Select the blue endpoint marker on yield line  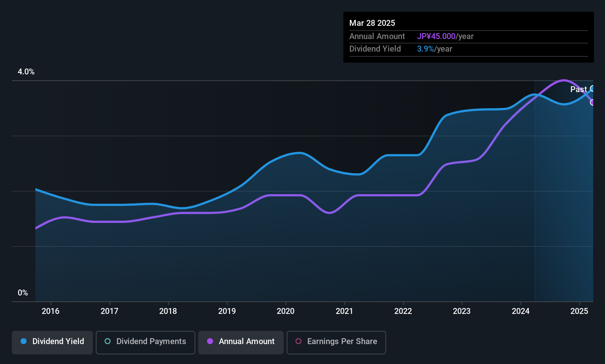point(592,88)
